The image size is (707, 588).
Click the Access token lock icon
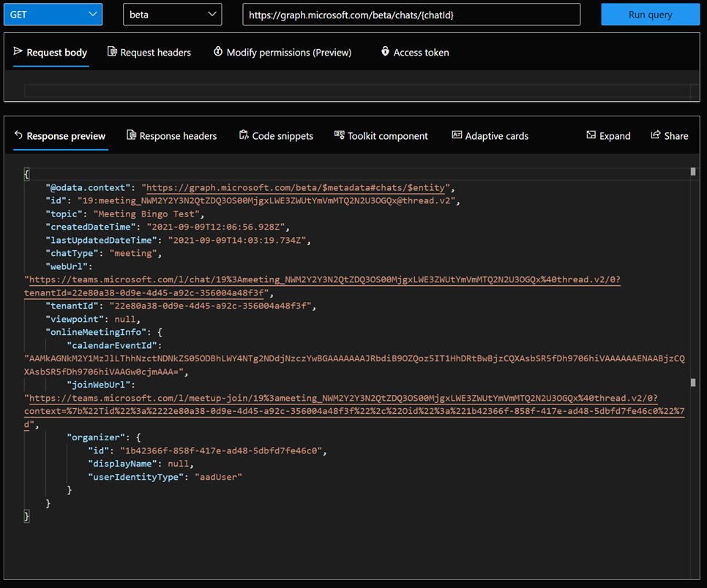click(385, 51)
